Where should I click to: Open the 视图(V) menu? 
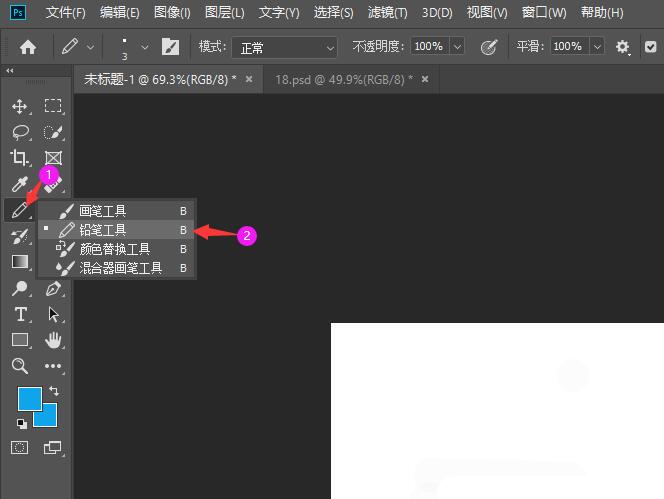click(x=487, y=13)
